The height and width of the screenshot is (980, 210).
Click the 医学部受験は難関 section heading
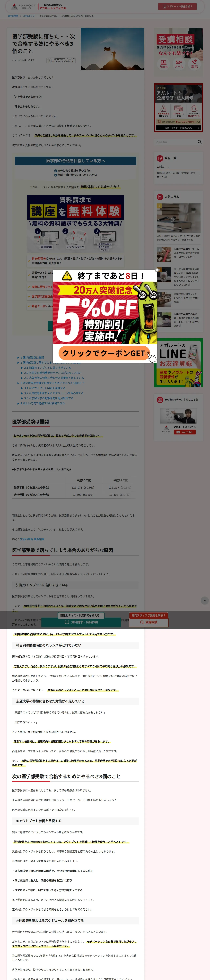coord(30,422)
